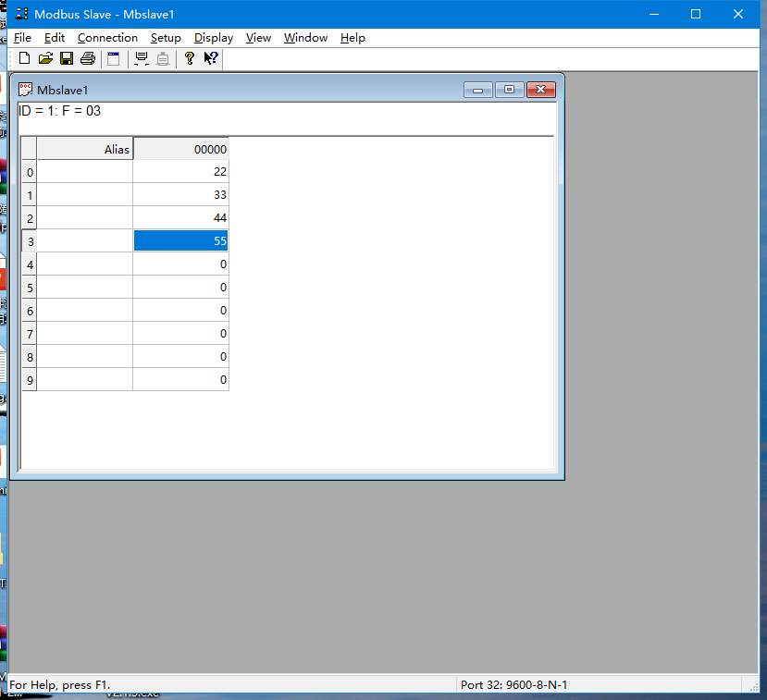Viewport: 767px width, 700px height.
Task: Open the File menu
Action: [22, 38]
